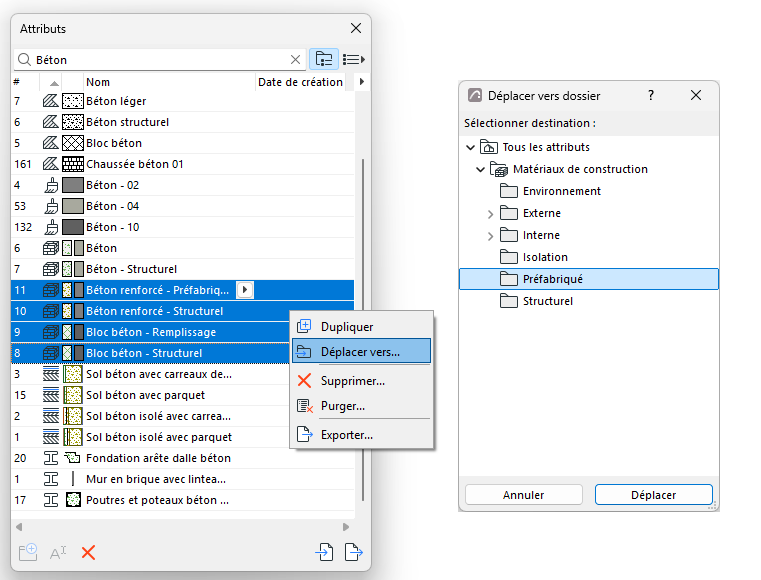Close the Déplacer vers dossier dialog
This screenshot has width=761, height=580.
[x=696, y=95]
